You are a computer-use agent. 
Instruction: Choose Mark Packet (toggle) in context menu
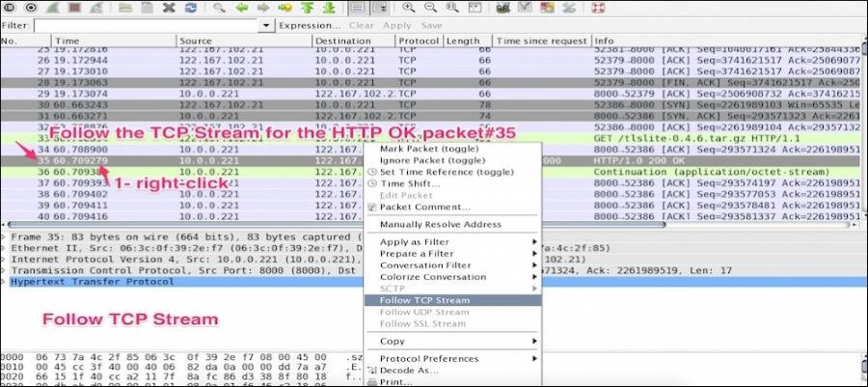click(x=452, y=149)
